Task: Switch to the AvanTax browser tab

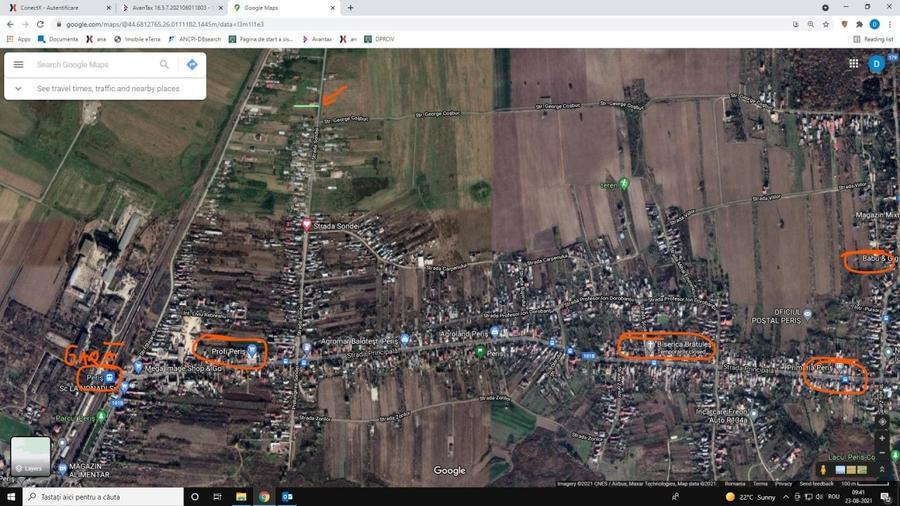Action: click(x=172, y=7)
